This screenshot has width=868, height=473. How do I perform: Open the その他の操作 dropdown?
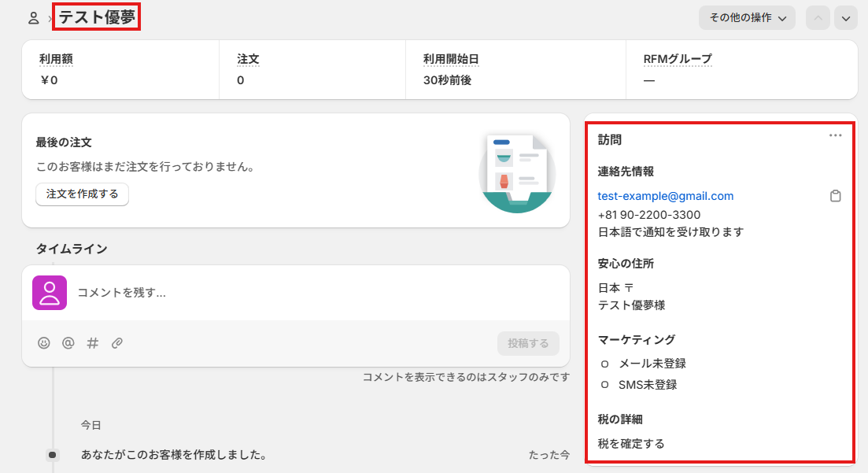point(747,18)
